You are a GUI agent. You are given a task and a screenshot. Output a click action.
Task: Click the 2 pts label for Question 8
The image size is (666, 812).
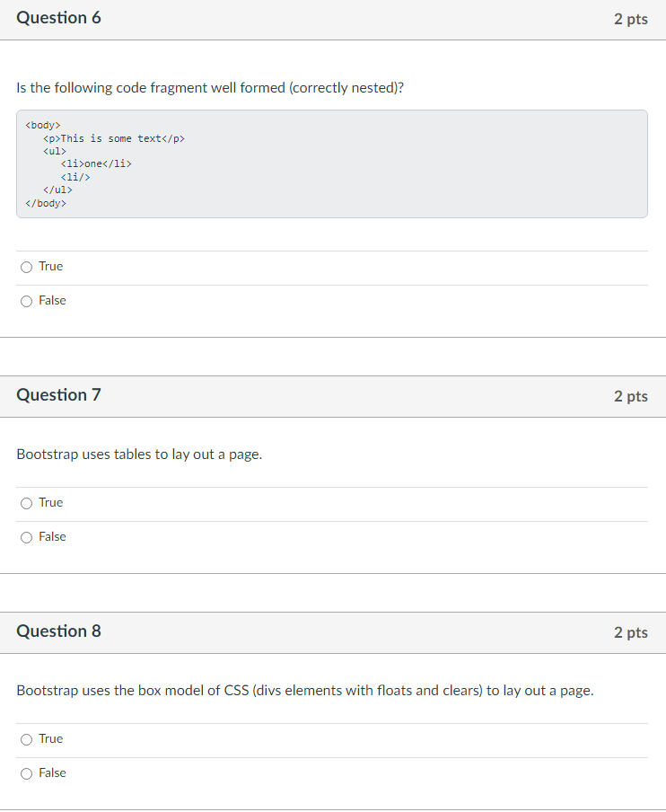(x=632, y=632)
